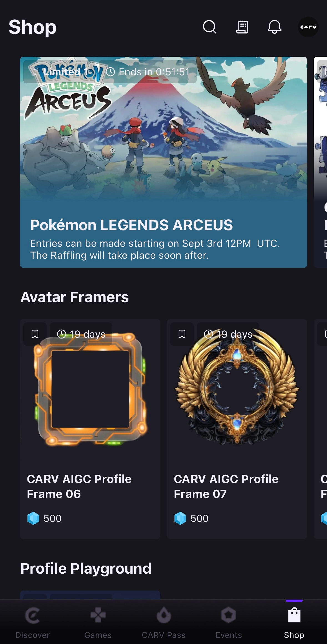
Task: Tap the Events hexagon icon
Action: pos(229,615)
